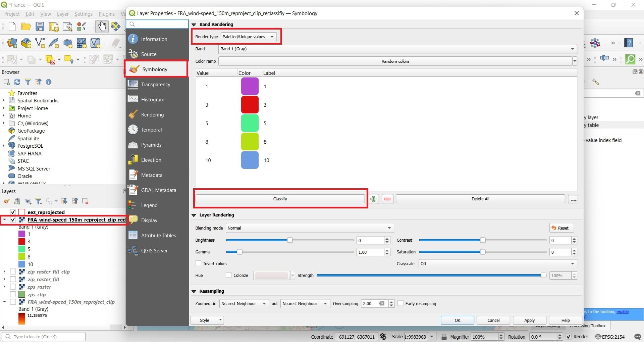Click the layer properties search field
644x342 pixels.
[x=157, y=24]
